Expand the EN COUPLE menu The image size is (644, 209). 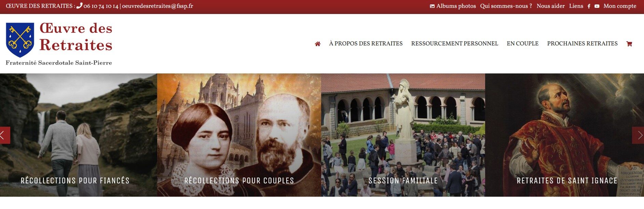(x=522, y=44)
